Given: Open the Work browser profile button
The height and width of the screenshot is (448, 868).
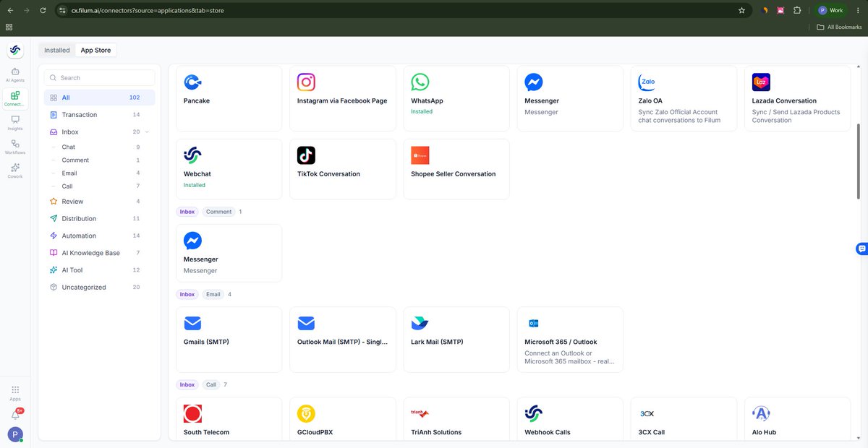Looking at the screenshot, I should 830,11.
